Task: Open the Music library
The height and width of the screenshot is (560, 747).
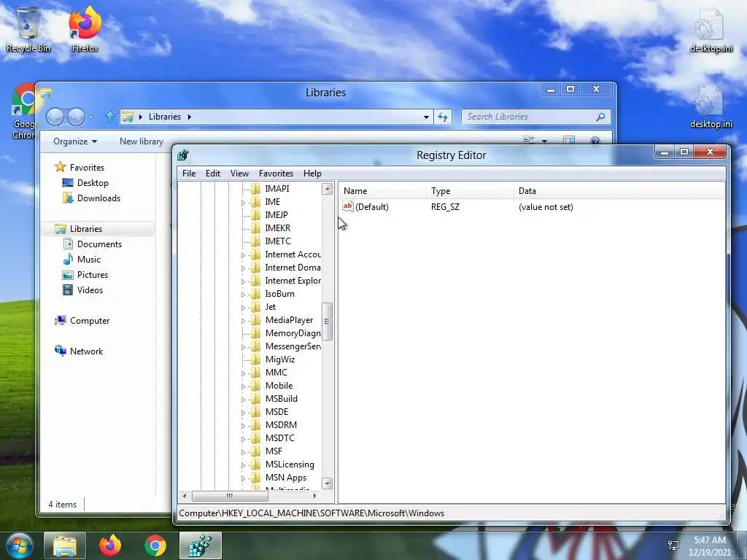Action: 88,259
